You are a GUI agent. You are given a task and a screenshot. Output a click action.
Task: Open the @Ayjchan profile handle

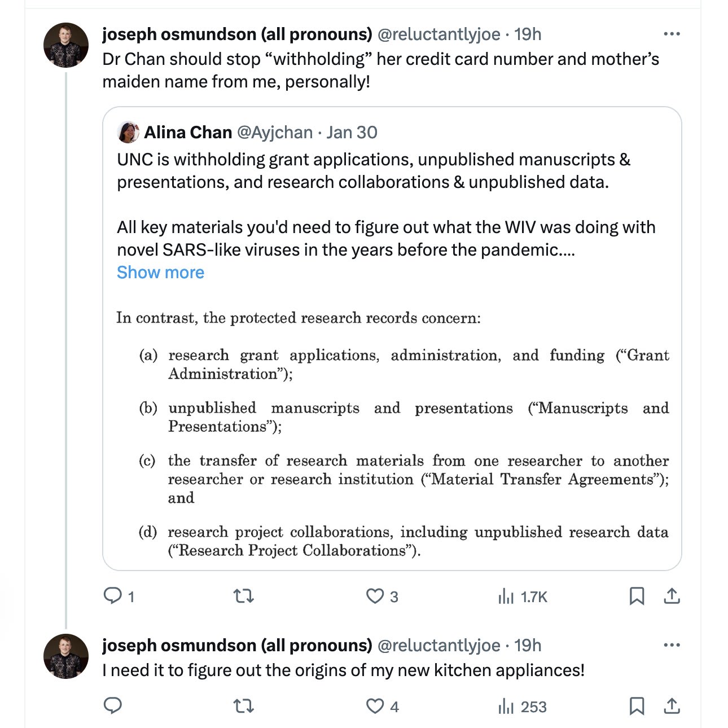coord(274,133)
